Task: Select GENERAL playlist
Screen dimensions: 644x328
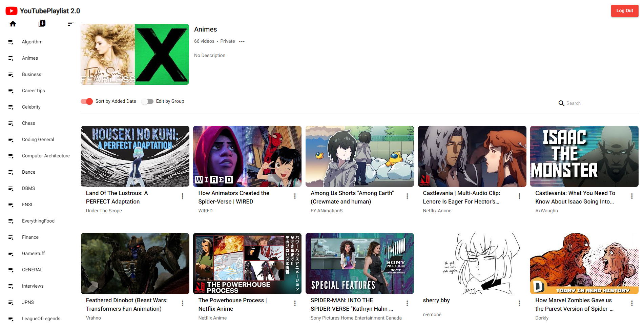Action: tap(32, 270)
